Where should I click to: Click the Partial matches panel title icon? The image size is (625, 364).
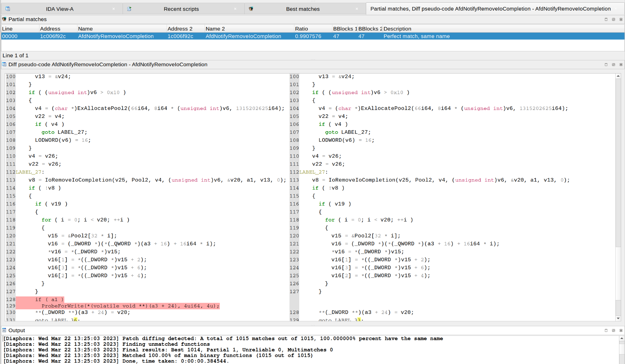pyautogui.click(x=4, y=19)
